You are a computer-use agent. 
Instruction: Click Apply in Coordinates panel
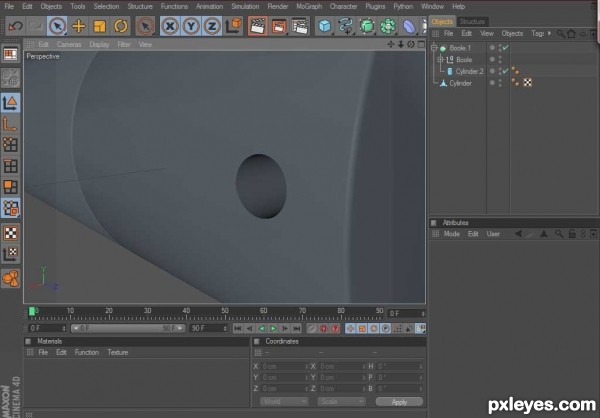pos(399,402)
